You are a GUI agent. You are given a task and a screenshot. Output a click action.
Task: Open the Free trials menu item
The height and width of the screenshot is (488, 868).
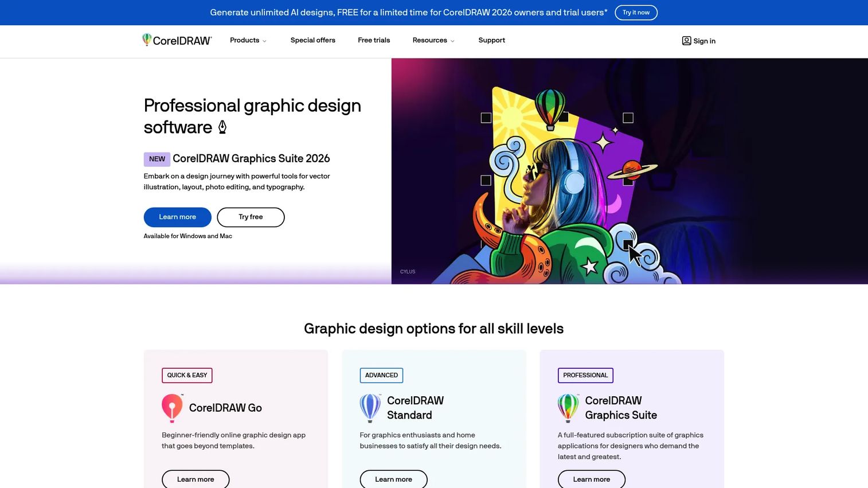374,40
